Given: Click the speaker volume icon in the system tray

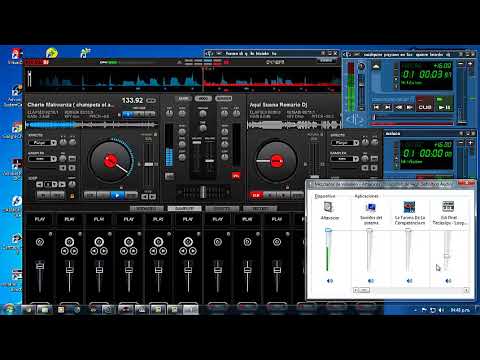Looking at the screenshot, I should pos(441,310).
